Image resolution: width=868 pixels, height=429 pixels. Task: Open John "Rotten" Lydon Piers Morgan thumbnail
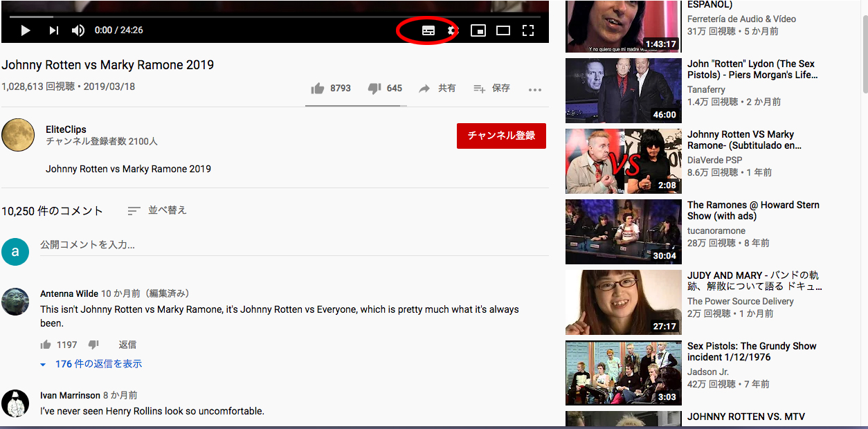pyautogui.click(x=624, y=91)
